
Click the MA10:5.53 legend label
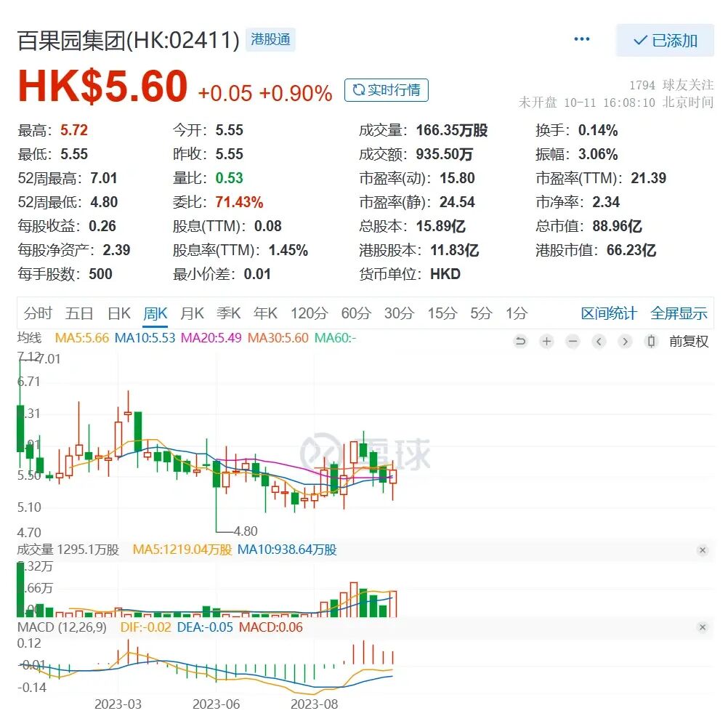click(145, 338)
